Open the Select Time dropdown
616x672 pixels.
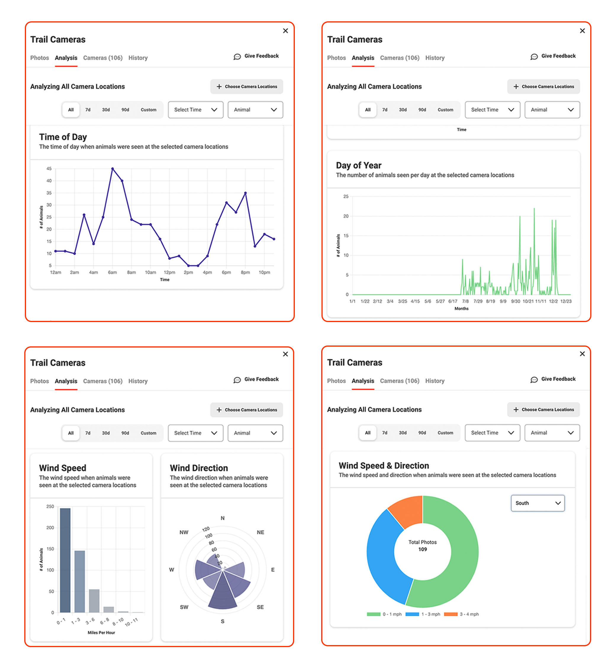(x=195, y=110)
